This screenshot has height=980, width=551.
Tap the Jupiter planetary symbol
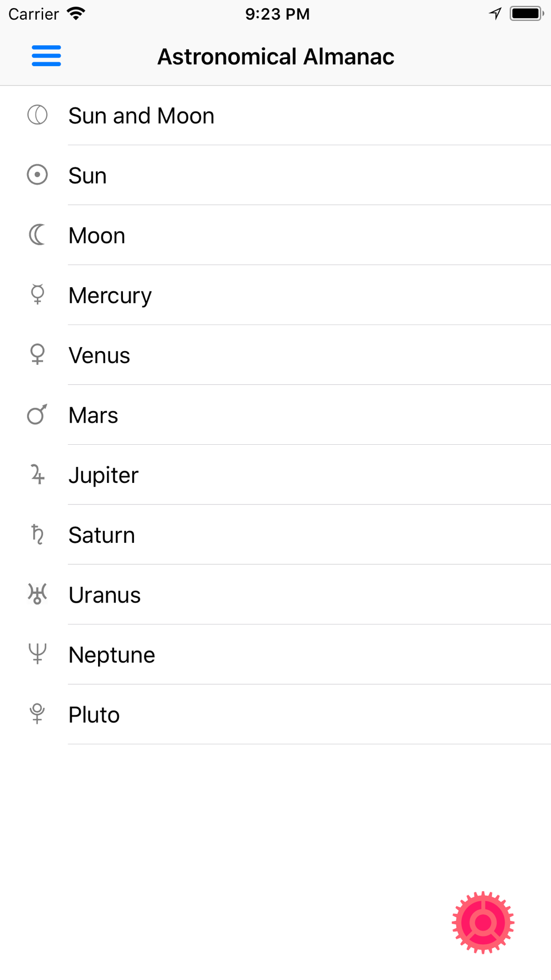[37, 475]
